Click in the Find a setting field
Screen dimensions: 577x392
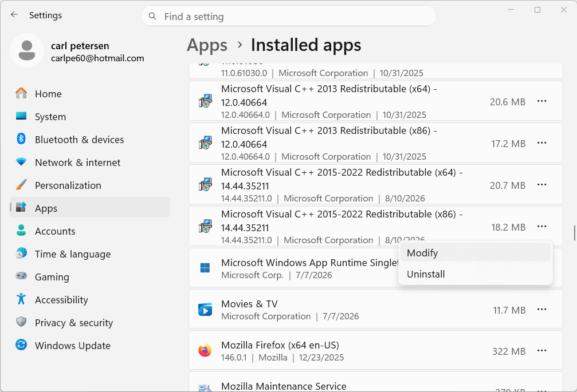(x=289, y=16)
